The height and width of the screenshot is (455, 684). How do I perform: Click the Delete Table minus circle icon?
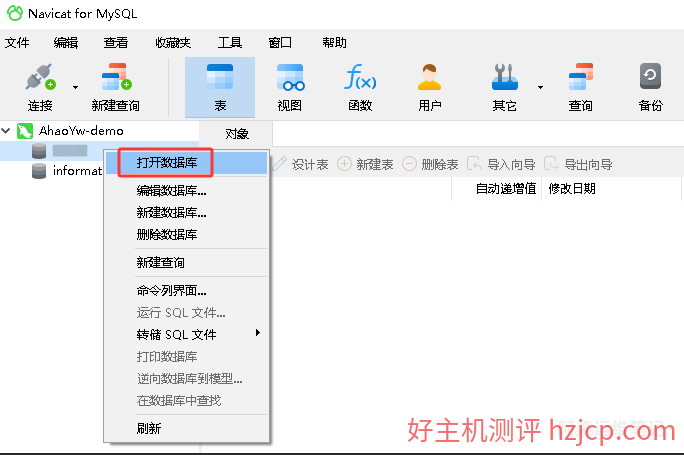point(409,164)
